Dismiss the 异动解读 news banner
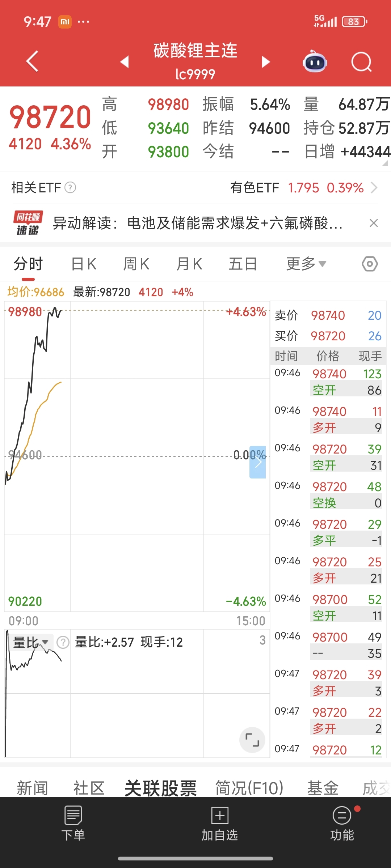Viewport: 391px width, 868px height. pyautogui.click(x=374, y=223)
